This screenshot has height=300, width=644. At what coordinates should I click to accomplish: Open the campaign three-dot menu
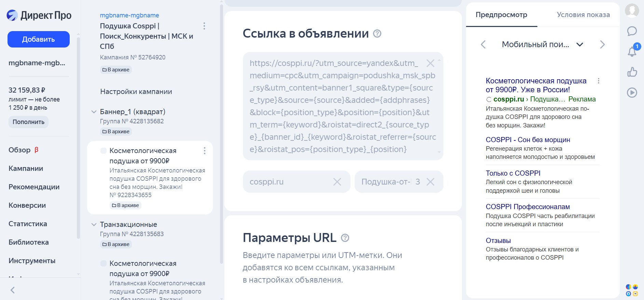(x=204, y=26)
